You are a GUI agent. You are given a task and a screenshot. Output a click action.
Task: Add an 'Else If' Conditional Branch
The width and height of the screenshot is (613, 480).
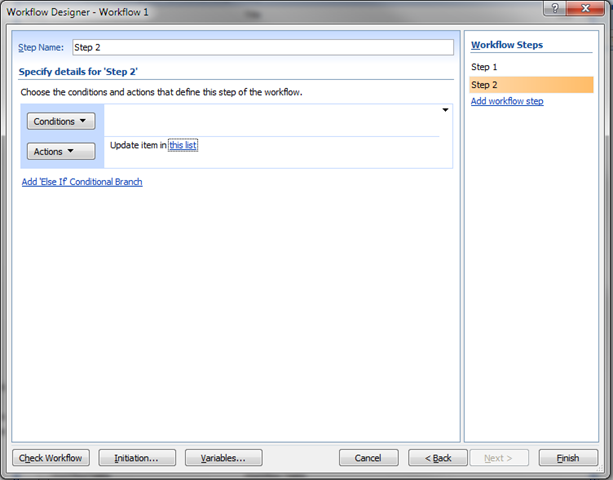pyautogui.click(x=82, y=182)
